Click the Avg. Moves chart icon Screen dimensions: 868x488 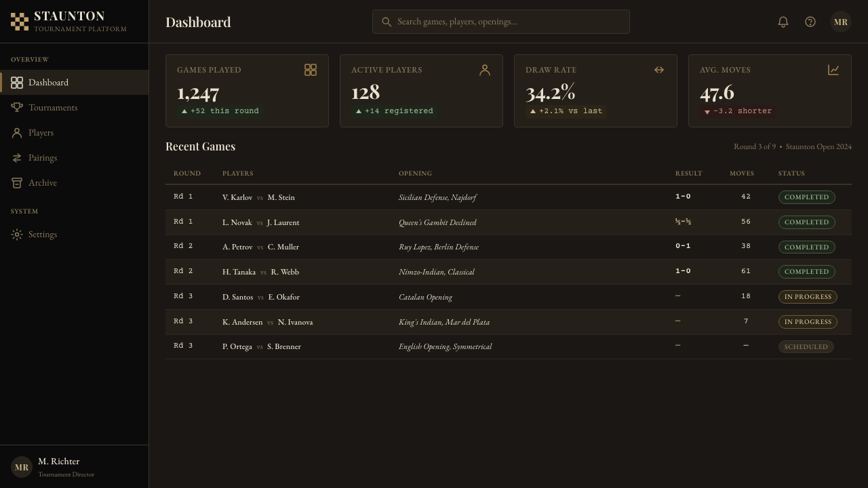833,70
